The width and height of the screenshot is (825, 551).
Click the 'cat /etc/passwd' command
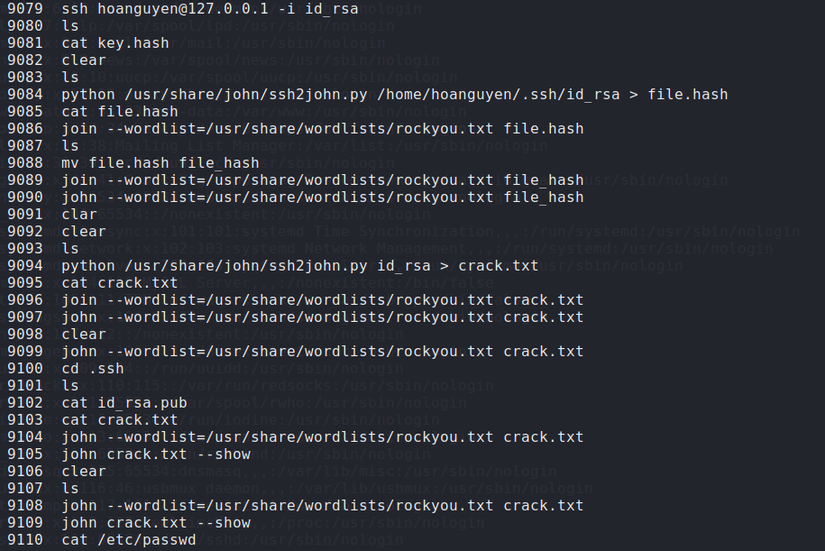click(x=128, y=540)
